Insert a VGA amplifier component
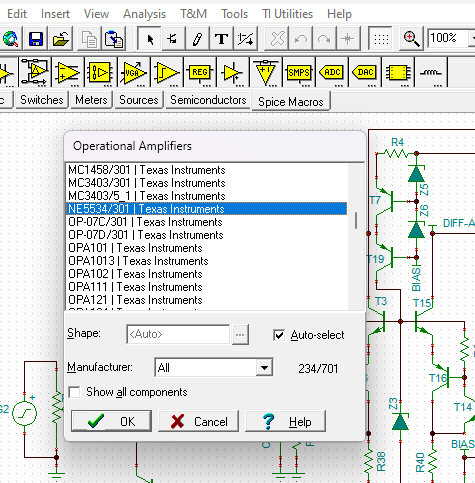 click(x=133, y=72)
